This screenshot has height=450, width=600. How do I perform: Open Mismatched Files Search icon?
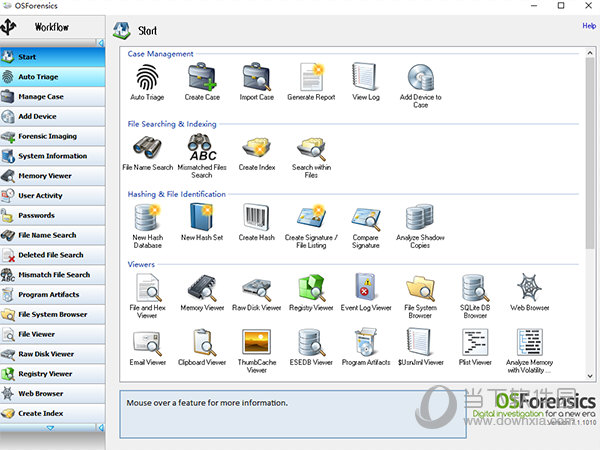click(202, 148)
